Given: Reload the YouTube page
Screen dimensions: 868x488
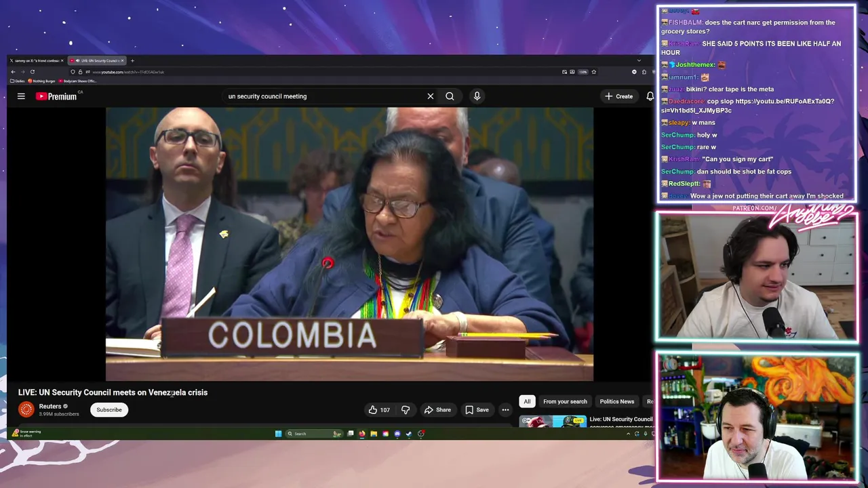Looking at the screenshot, I should click(x=33, y=72).
